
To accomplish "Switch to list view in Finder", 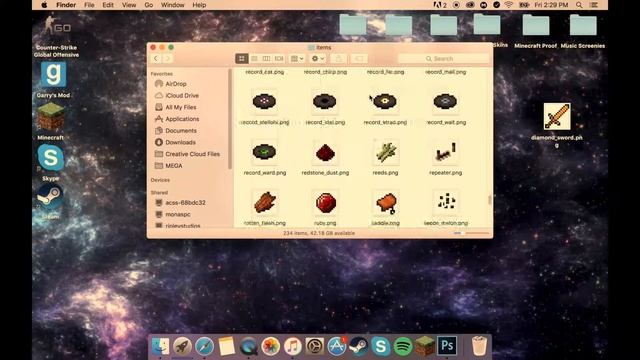I will 254,59.
